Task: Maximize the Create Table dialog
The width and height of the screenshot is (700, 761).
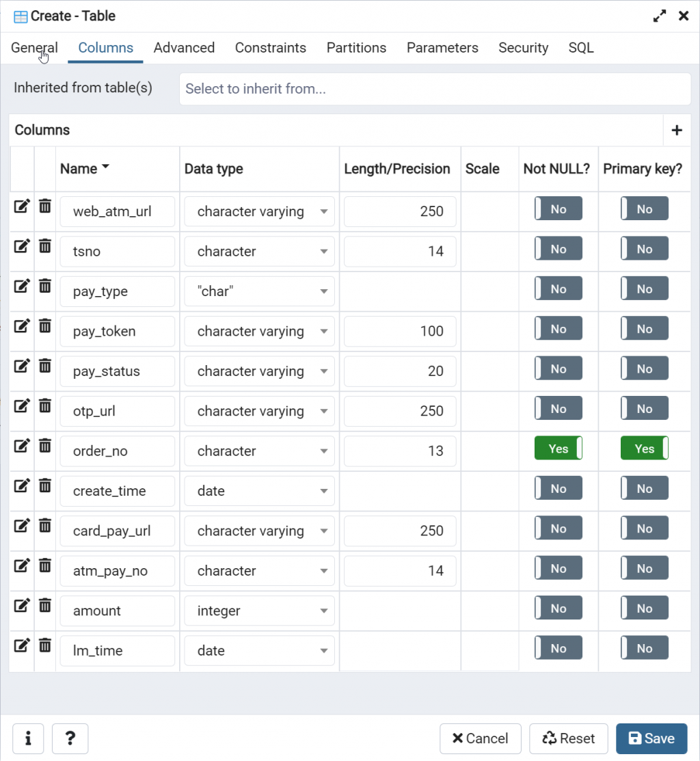Action: tap(659, 16)
